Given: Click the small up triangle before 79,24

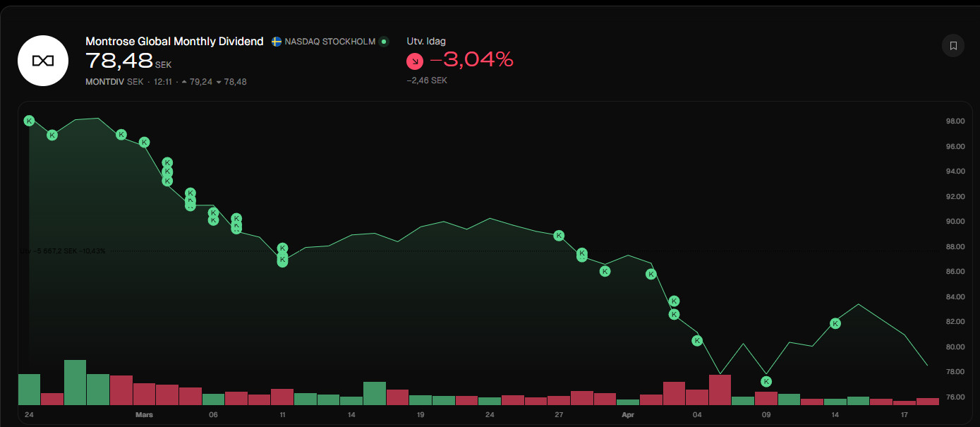Looking at the screenshot, I should [184, 82].
